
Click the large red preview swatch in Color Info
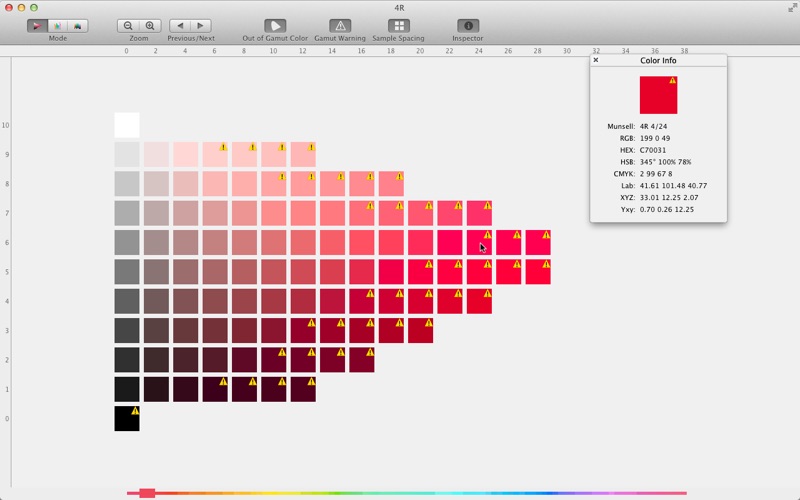tap(658, 95)
